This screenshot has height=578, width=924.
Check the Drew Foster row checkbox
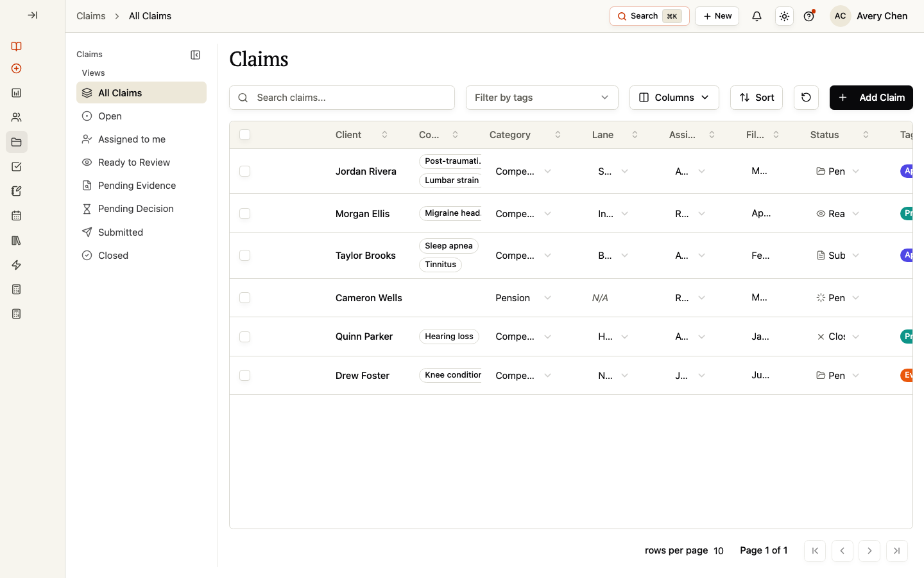click(244, 375)
